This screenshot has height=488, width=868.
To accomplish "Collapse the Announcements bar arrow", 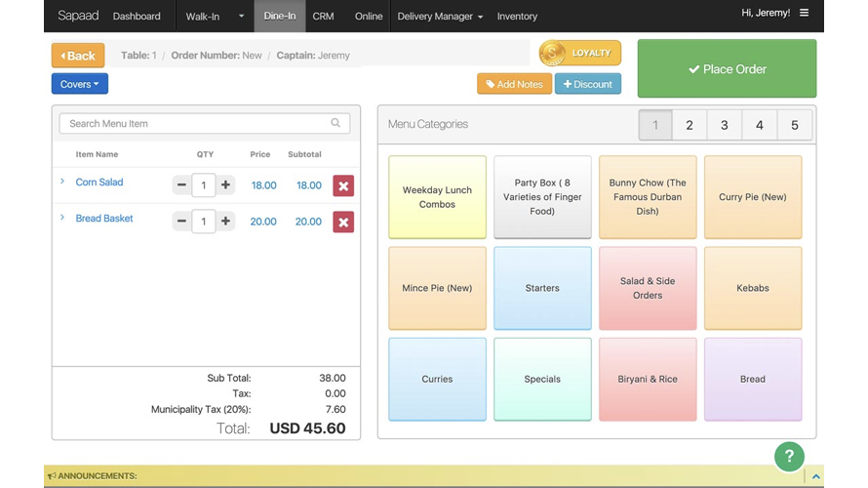I will coord(816,476).
